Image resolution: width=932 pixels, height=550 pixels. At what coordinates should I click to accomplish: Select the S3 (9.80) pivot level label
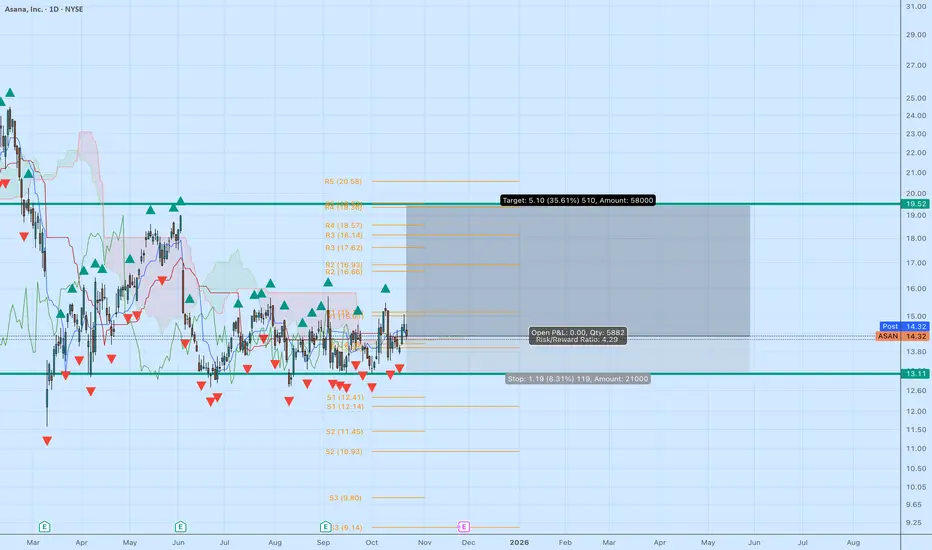(x=343, y=497)
